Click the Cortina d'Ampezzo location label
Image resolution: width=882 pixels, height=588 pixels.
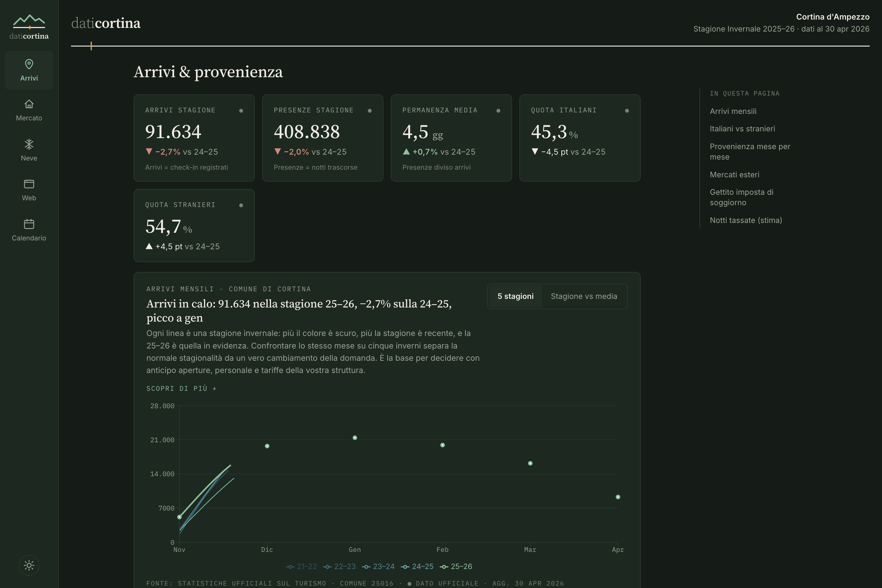click(833, 17)
